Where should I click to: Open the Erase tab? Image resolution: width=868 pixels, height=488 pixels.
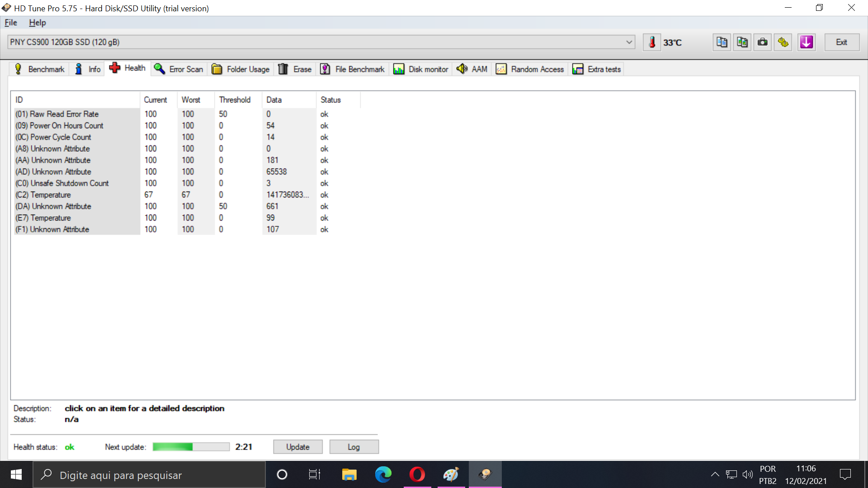click(x=295, y=69)
